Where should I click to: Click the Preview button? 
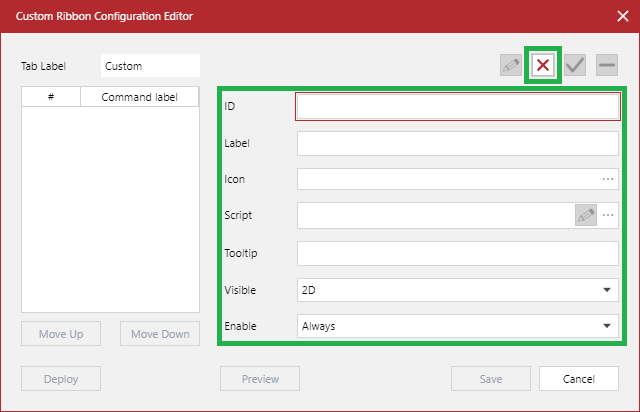[x=260, y=379]
